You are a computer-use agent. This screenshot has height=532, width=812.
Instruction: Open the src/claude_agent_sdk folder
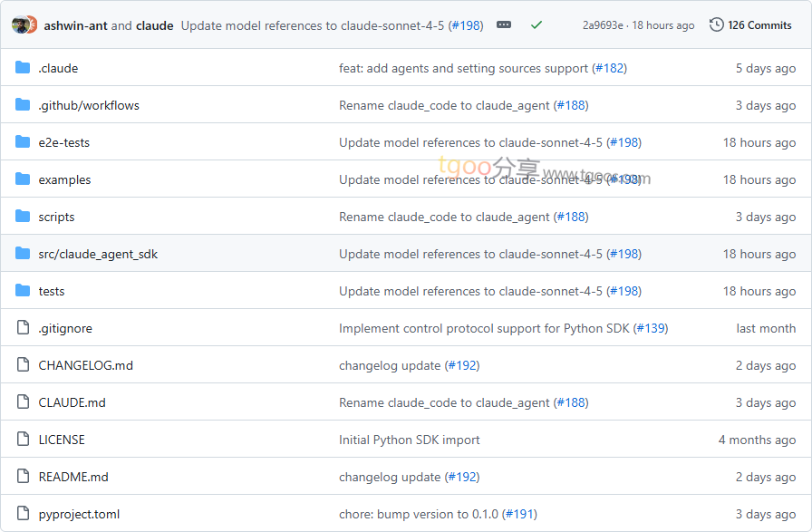coord(98,254)
